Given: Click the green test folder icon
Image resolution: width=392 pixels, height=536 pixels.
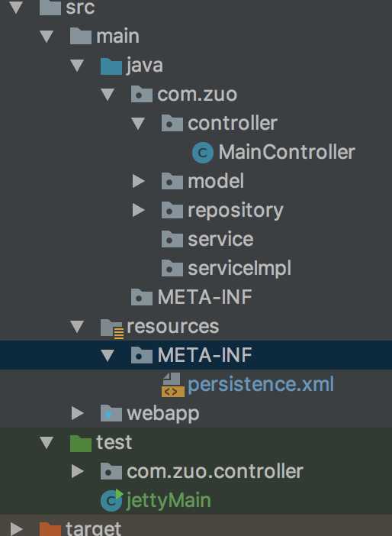Looking at the screenshot, I should pyautogui.click(x=81, y=443).
